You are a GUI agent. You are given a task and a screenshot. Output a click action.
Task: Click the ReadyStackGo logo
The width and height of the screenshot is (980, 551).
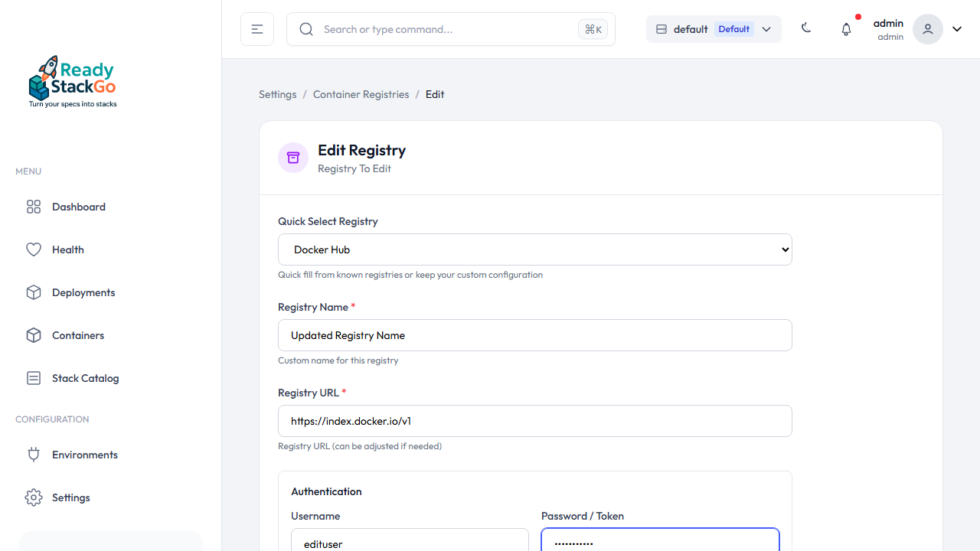73,82
